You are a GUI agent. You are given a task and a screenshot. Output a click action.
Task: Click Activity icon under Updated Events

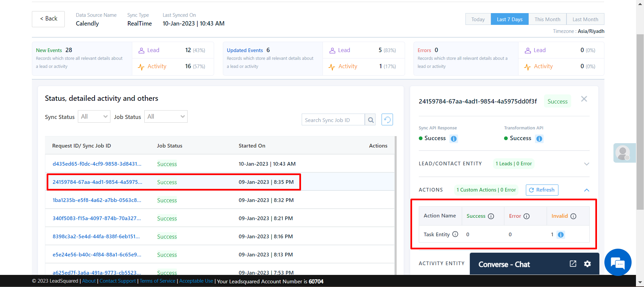pyautogui.click(x=332, y=67)
